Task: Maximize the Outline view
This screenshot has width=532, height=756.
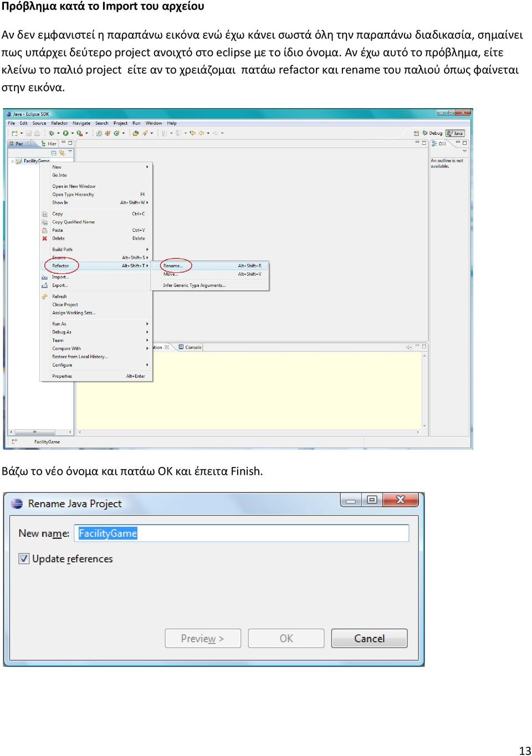Action: [464, 143]
